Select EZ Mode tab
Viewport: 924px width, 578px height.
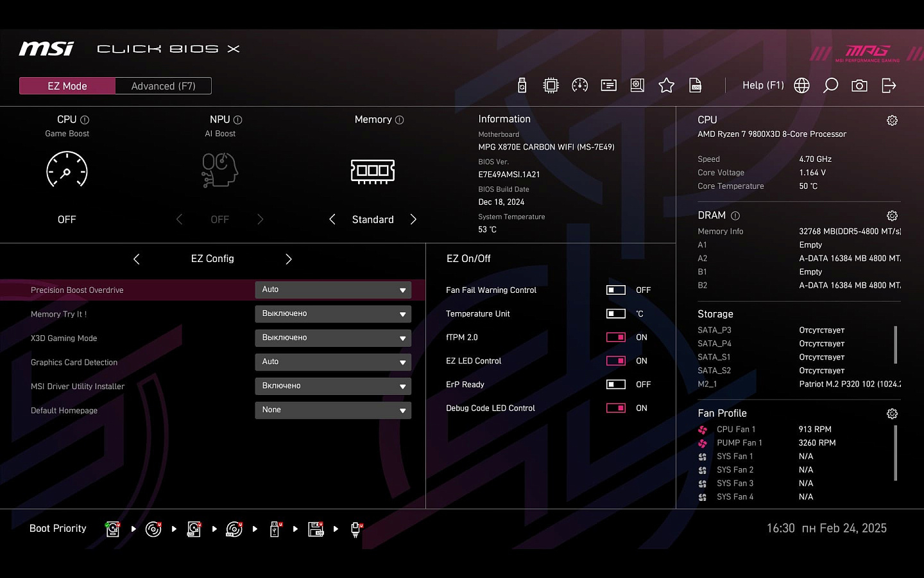point(67,86)
